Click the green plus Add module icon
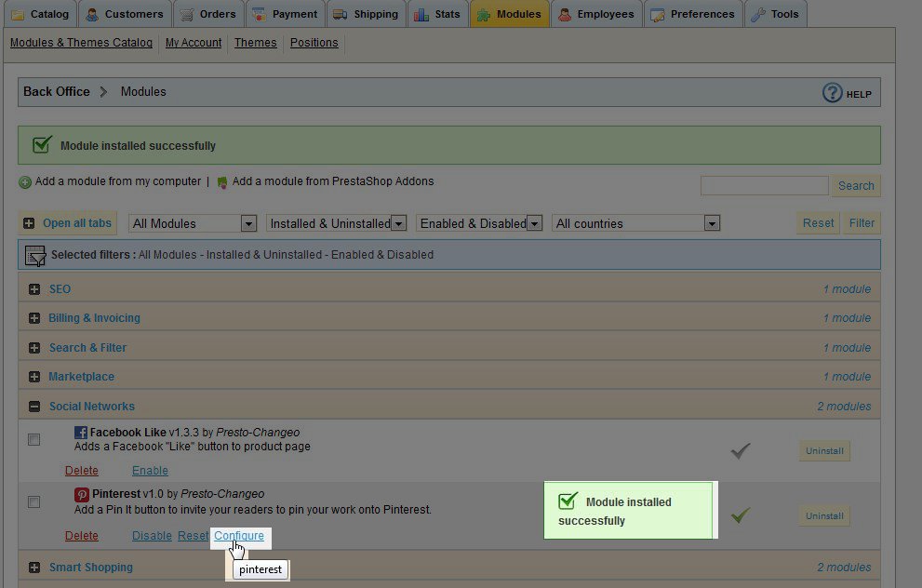This screenshot has height=588, width=922. pos(25,182)
